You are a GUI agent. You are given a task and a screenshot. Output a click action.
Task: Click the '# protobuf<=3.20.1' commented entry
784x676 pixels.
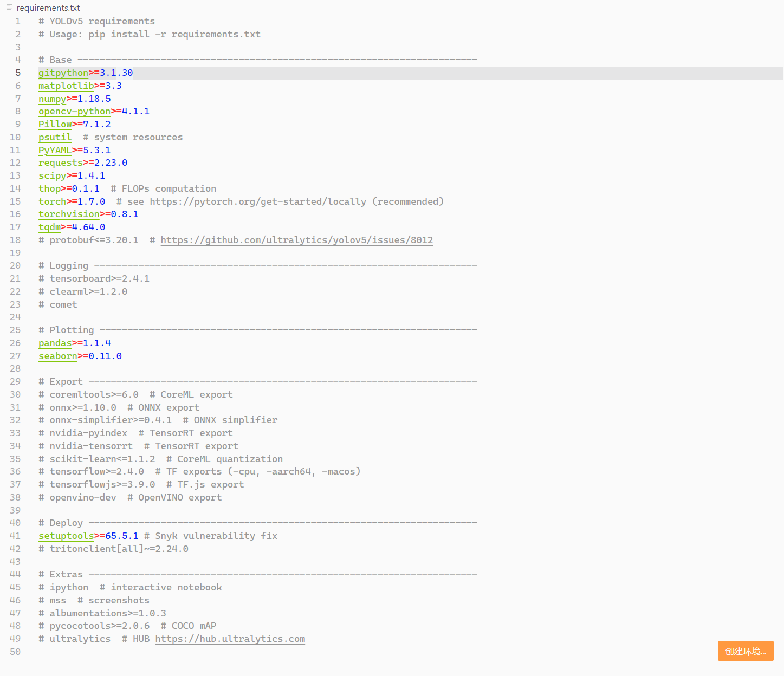pos(88,240)
